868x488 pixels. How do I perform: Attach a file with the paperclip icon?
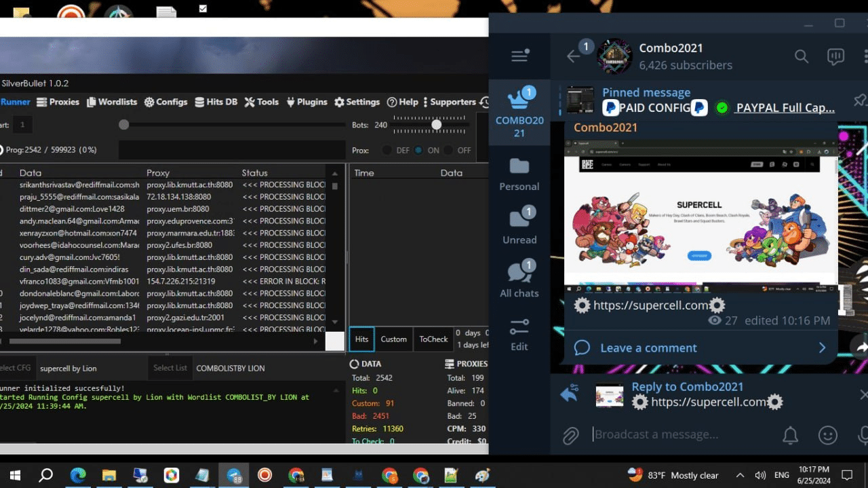tap(571, 434)
